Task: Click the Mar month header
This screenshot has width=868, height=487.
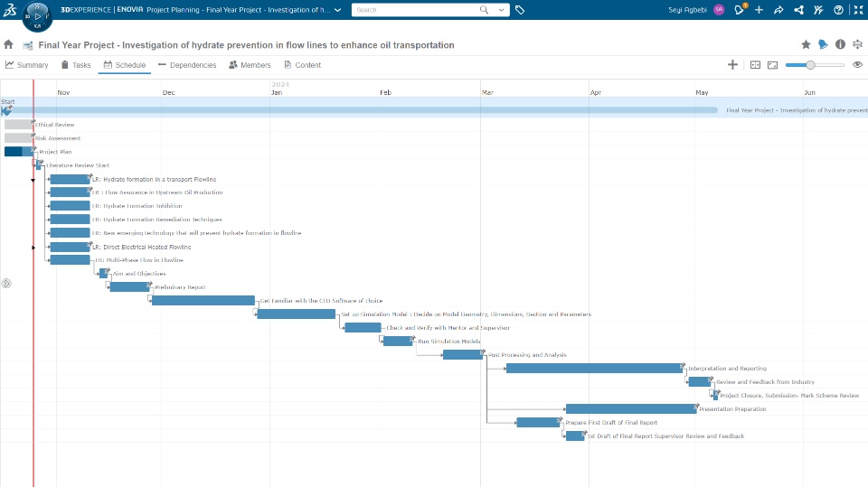Action: coord(487,92)
